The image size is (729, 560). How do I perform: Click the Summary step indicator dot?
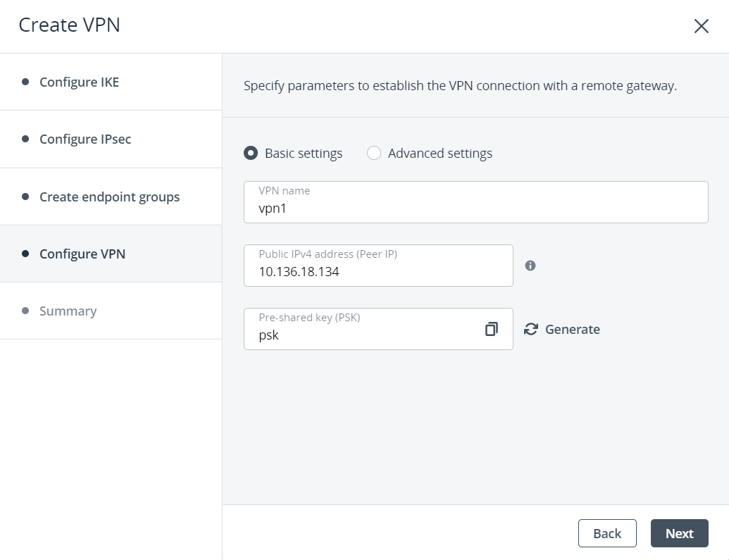click(25, 311)
